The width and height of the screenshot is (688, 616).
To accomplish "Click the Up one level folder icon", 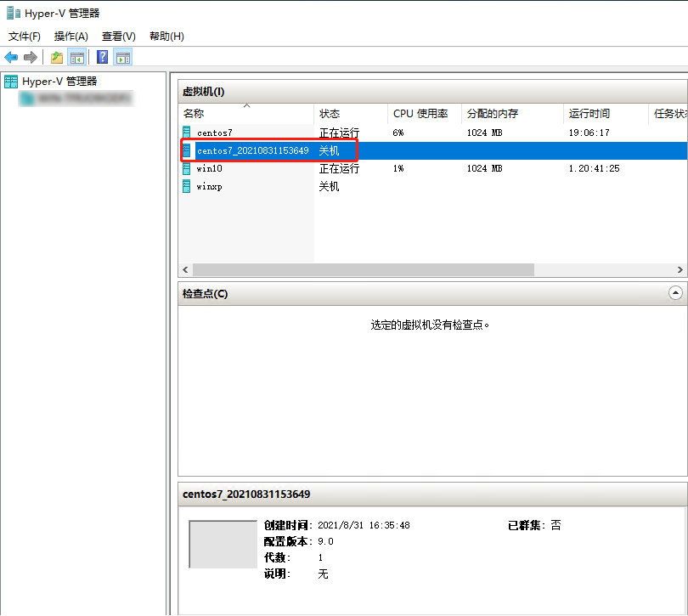I will tap(57, 57).
